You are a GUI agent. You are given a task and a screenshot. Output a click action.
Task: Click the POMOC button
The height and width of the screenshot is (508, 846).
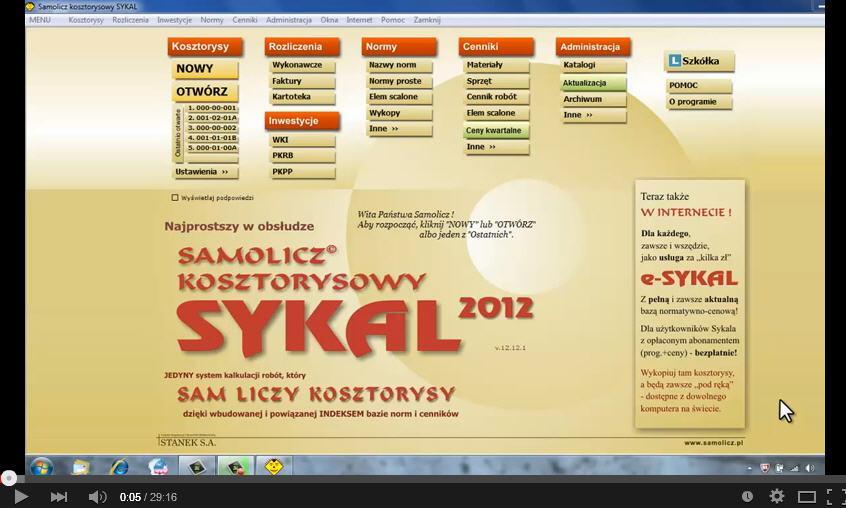[699, 86]
